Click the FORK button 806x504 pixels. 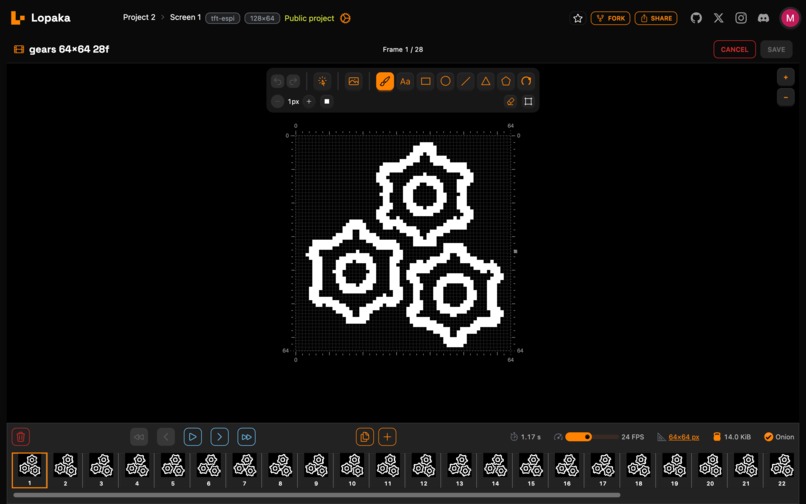[610, 18]
